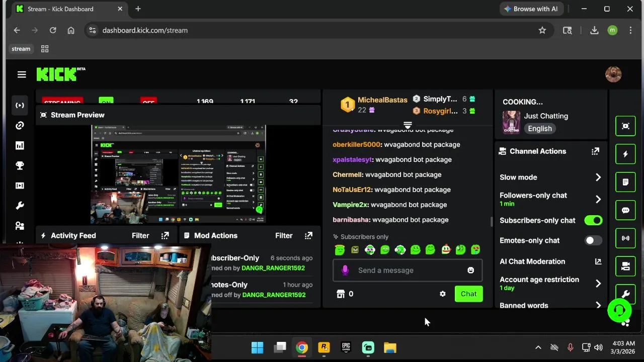The height and width of the screenshot is (362, 644).
Task: Open Windows Start menu
Action: coord(257,348)
